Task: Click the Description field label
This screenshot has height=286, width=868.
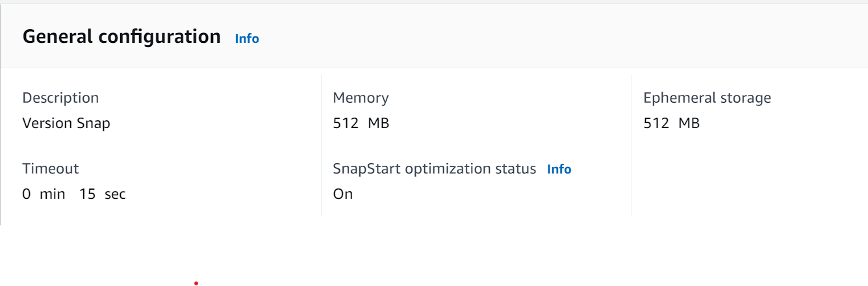Action: click(60, 97)
